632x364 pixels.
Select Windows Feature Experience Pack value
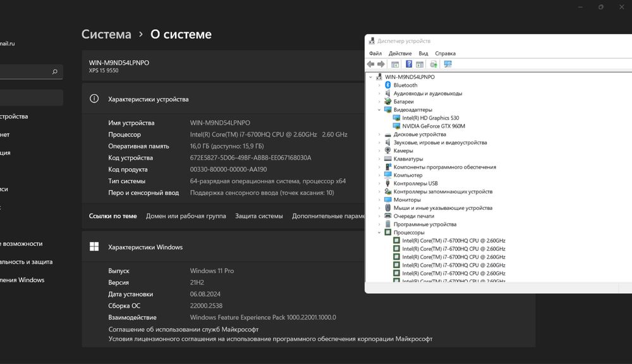point(263,318)
